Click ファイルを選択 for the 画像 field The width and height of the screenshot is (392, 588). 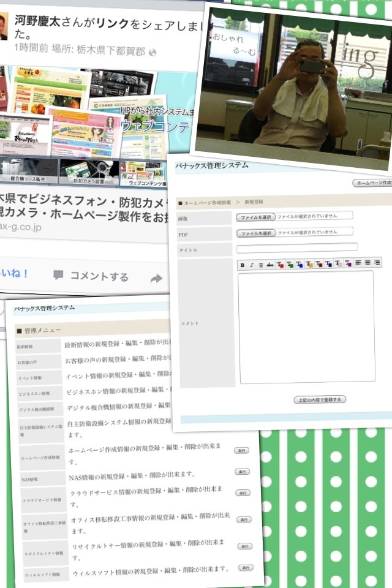point(256,217)
